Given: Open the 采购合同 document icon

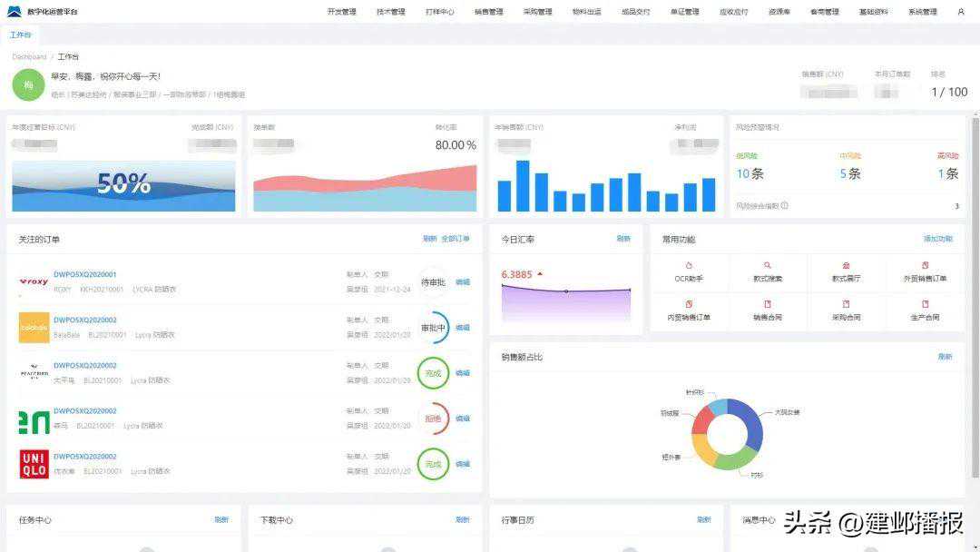Looking at the screenshot, I should click(846, 305).
